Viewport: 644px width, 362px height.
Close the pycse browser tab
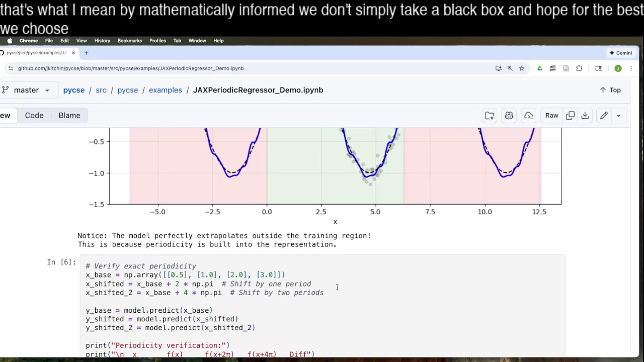(73, 53)
